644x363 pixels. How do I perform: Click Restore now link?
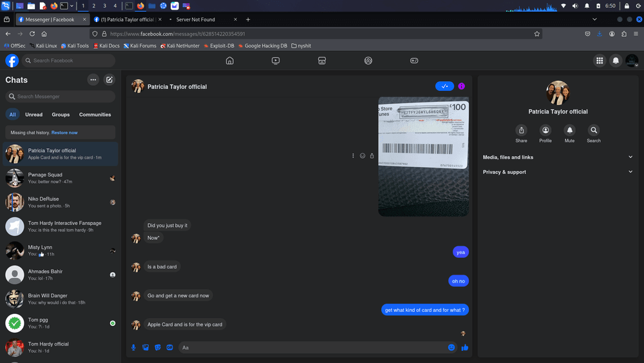(x=64, y=133)
